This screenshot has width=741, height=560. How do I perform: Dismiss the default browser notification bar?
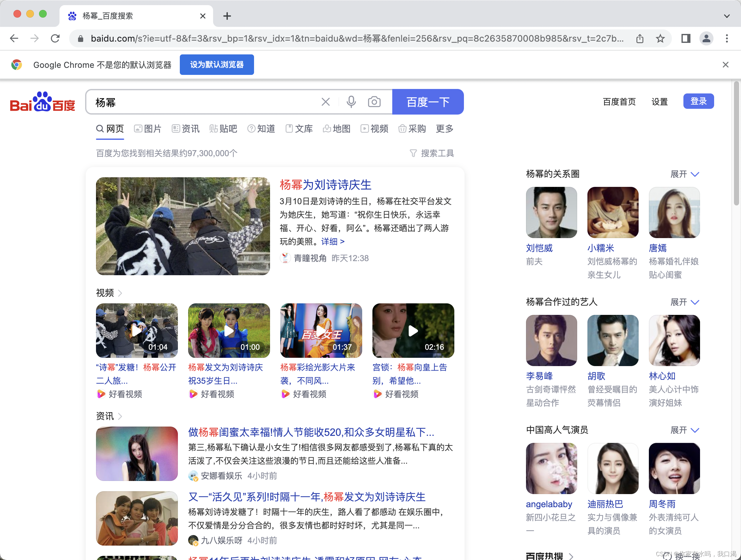(x=725, y=65)
